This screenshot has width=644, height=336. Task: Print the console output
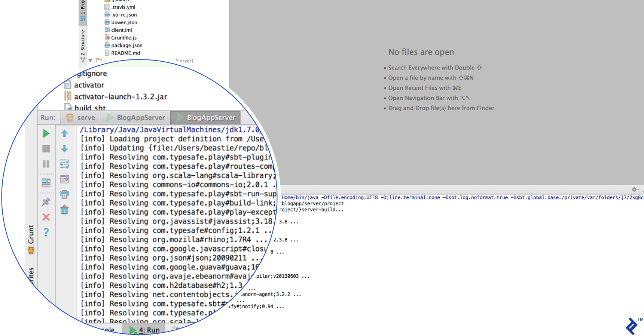(64, 194)
